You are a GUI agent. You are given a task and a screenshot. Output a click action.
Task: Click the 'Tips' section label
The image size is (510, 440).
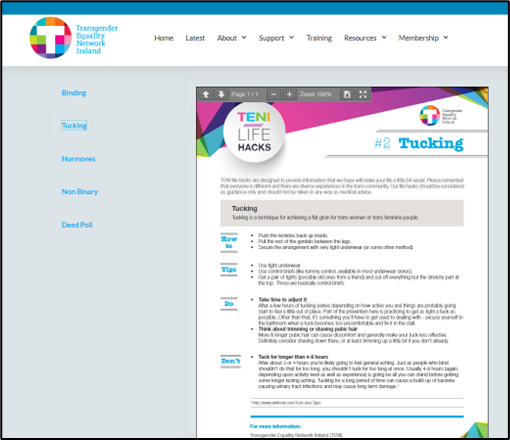coord(229,269)
